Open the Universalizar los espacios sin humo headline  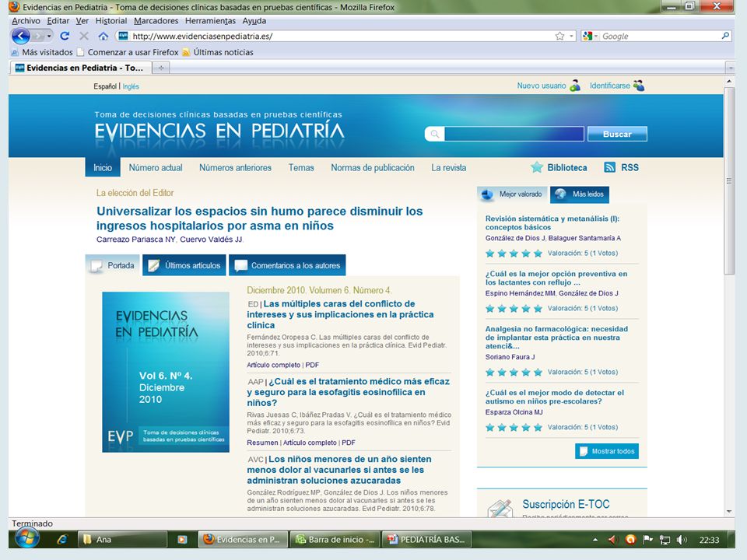pyautogui.click(x=260, y=218)
